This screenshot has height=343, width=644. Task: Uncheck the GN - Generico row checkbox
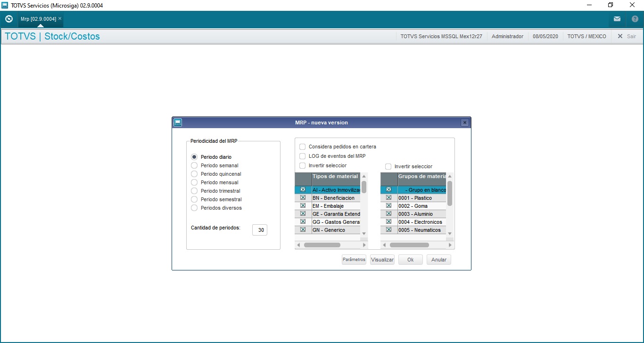pos(303,230)
